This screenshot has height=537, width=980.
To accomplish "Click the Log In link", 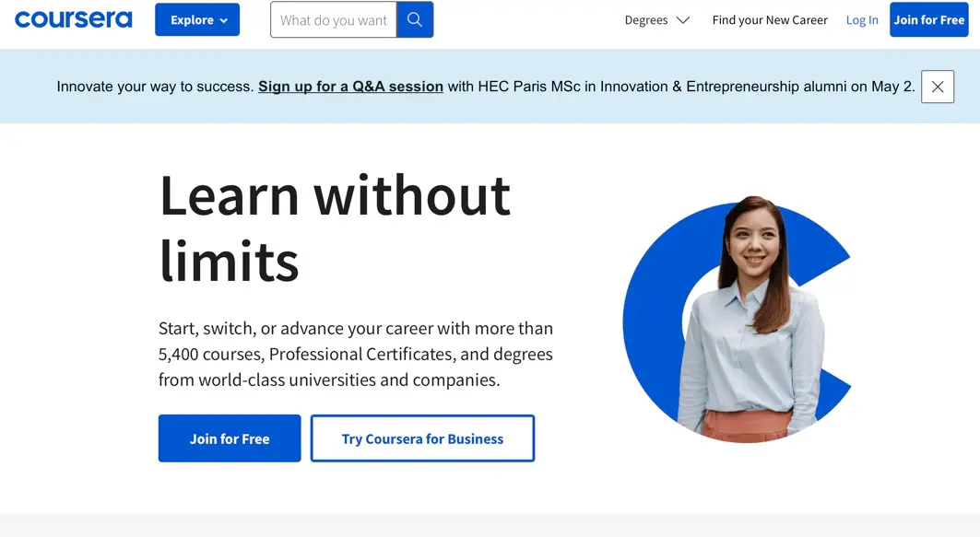I will coord(861,19).
